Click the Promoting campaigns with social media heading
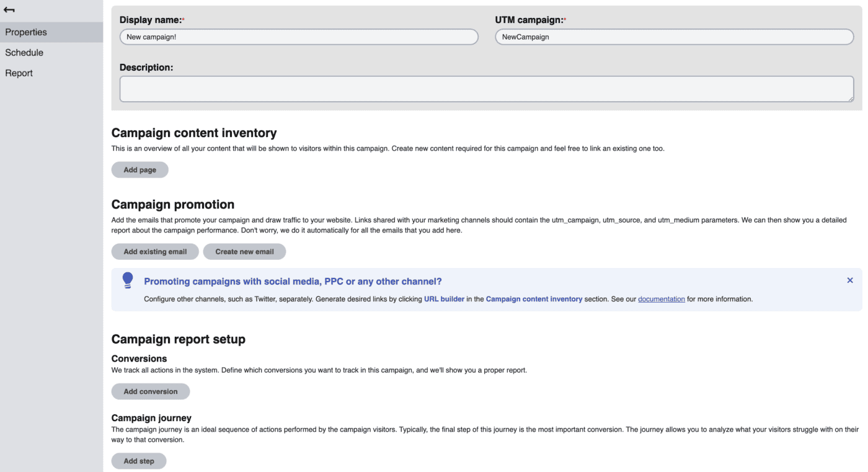The width and height of the screenshot is (868, 472). [x=293, y=282]
